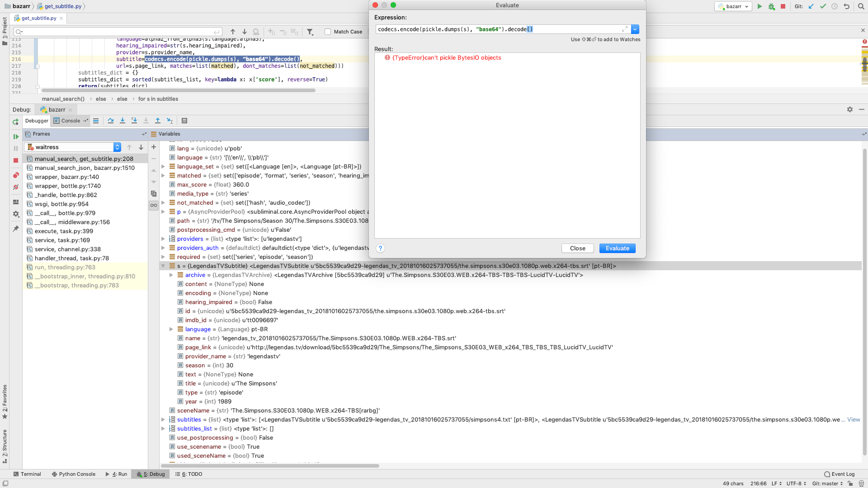The image size is (868, 488).
Task: Mute breakpoints in debug sidebar
Action: (x=16, y=187)
